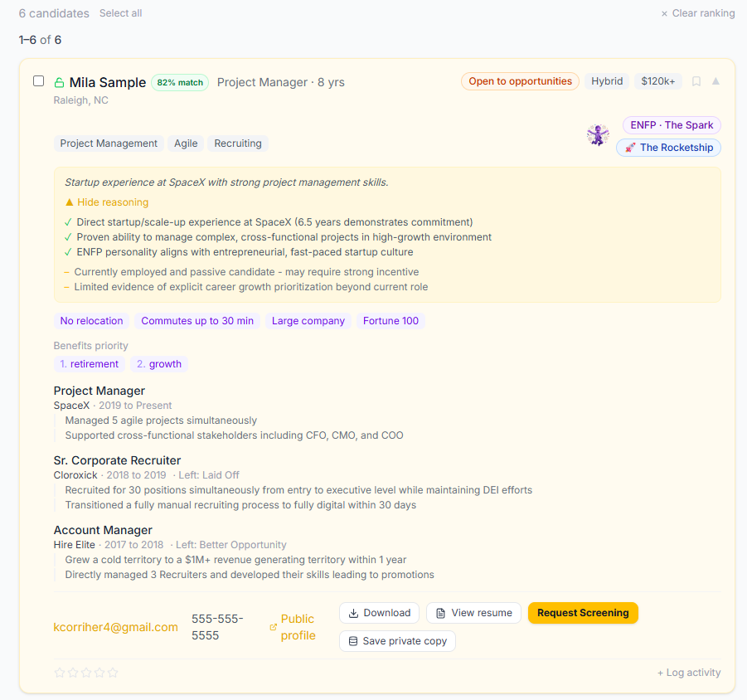Click Select all candidates
Image resolution: width=747 pixels, height=700 pixels.
point(120,13)
